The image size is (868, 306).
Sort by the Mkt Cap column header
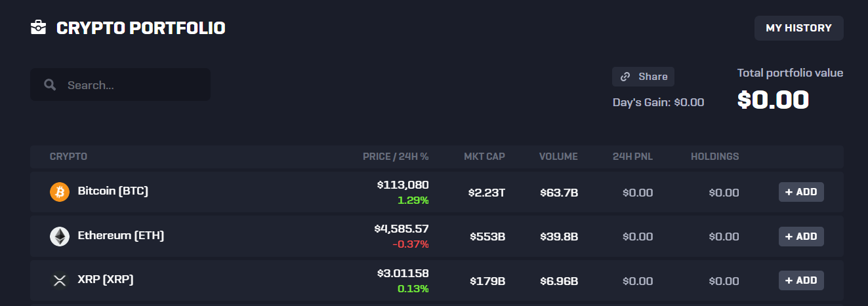pos(484,157)
